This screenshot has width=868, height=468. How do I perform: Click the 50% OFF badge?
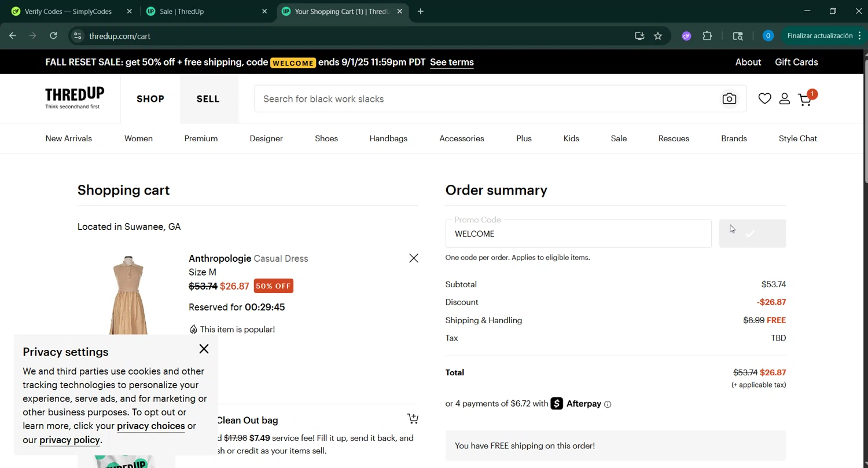(274, 286)
